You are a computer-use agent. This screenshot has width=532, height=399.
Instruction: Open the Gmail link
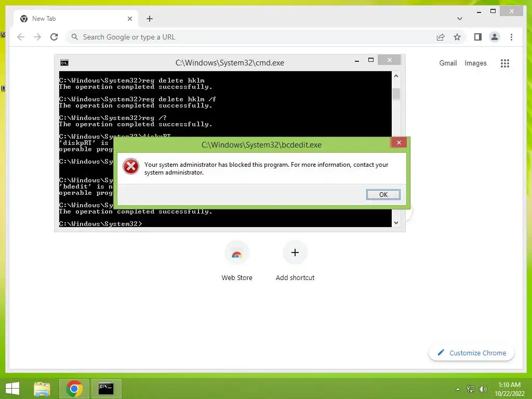pyautogui.click(x=448, y=63)
